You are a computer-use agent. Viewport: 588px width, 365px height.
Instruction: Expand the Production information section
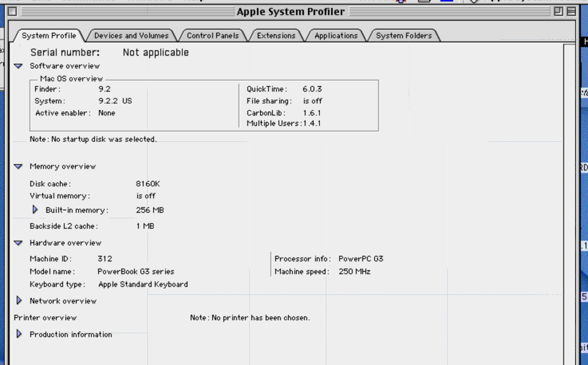tap(19, 334)
